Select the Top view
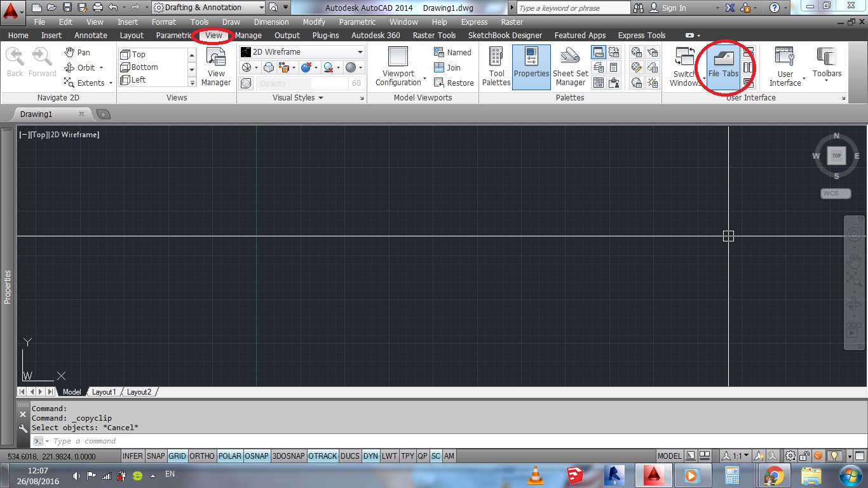 [x=133, y=55]
